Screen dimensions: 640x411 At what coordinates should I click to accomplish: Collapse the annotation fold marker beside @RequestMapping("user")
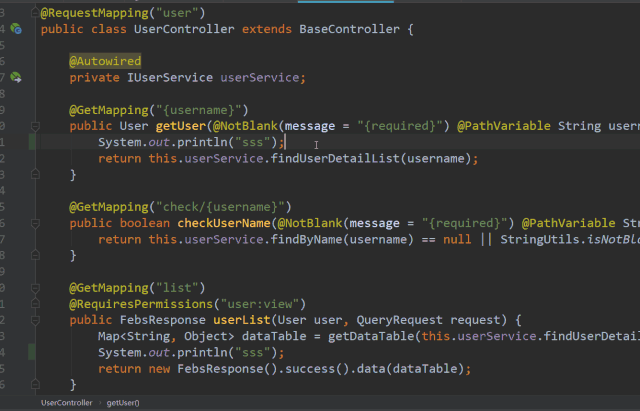[35, 13]
